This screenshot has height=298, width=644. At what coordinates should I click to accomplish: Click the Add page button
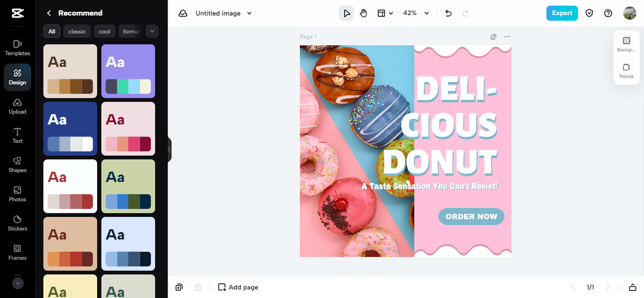click(x=238, y=287)
